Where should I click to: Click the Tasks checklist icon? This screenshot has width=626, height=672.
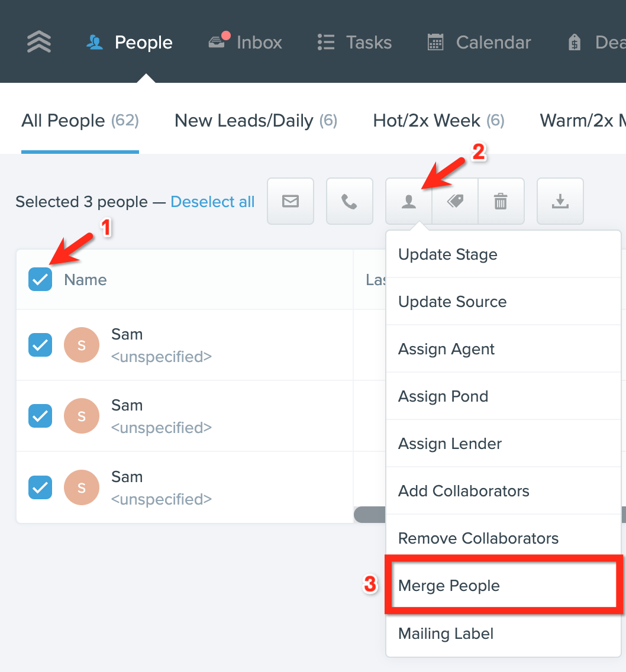click(x=325, y=41)
